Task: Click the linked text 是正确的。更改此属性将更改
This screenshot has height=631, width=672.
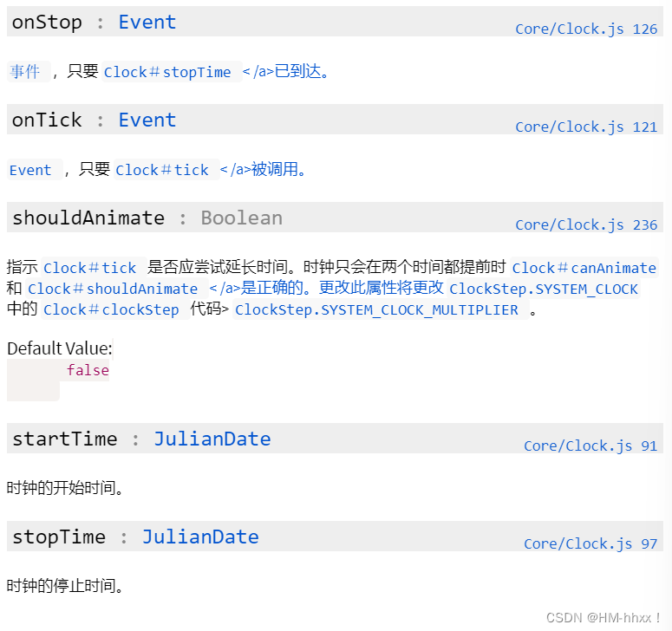Action: (x=342, y=288)
